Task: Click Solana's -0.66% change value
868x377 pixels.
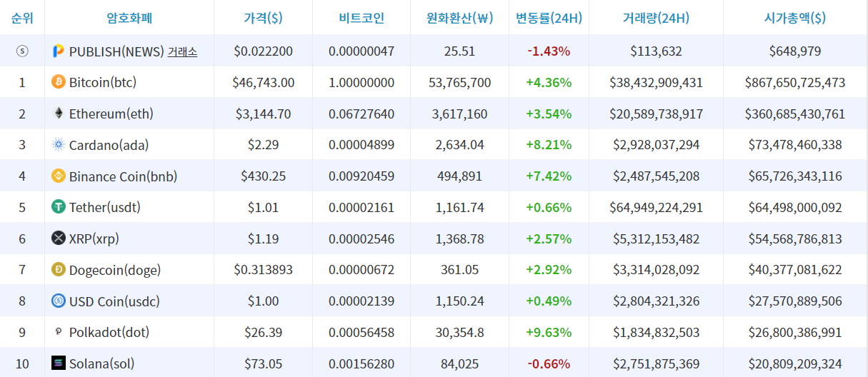Action: (x=549, y=363)
